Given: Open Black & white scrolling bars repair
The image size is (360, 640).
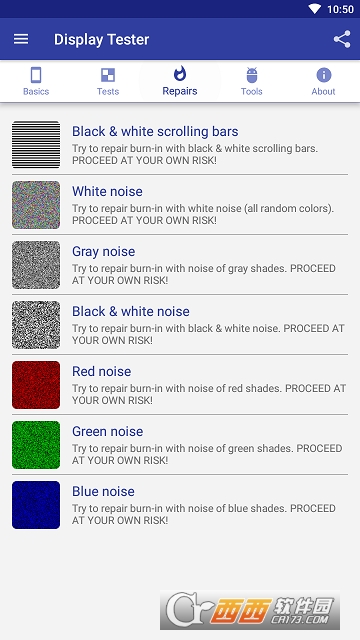Looking at the screenshot, I should (180, 144).
